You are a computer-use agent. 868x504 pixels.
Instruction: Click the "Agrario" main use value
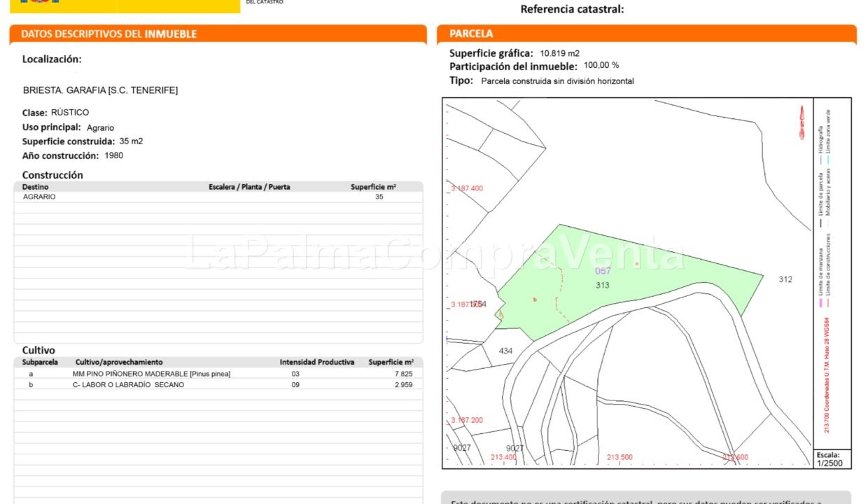coord(100,127)
